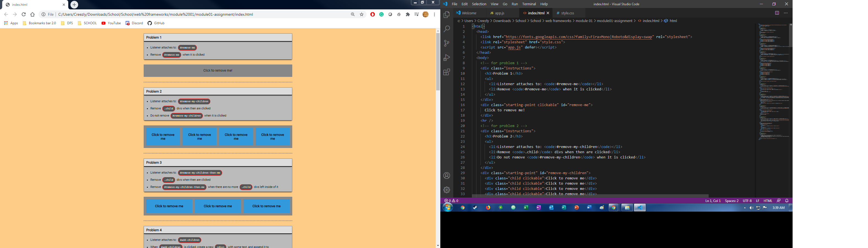The image size is (868, 248).
Task: Switch to the Welcome editor tab
Action: (469, 13)
